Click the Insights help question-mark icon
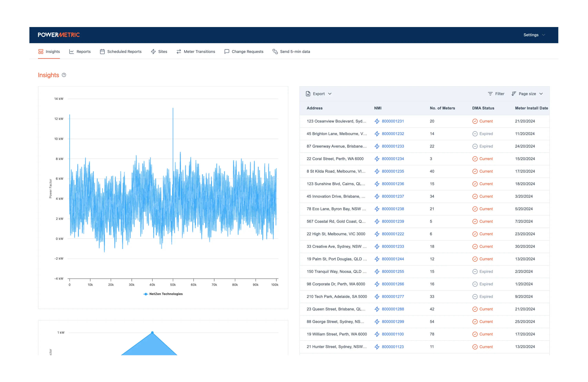 click(x=64, y=75)
